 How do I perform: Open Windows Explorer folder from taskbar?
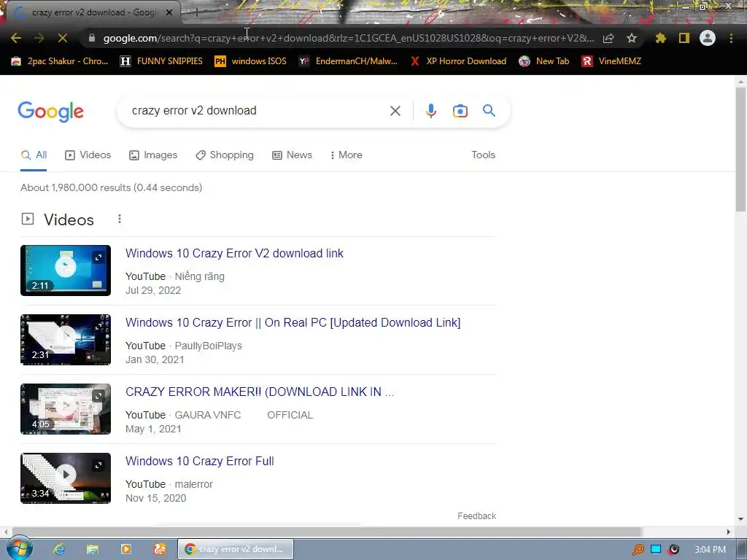(x=93, y=549)
